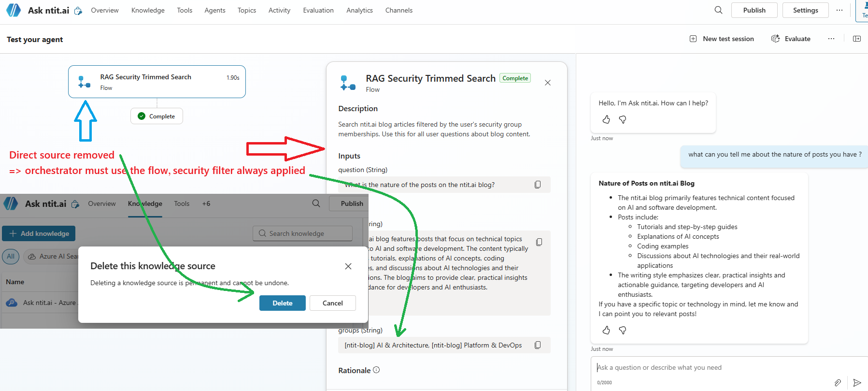Click the New test session plus icon

pos(693,39)
